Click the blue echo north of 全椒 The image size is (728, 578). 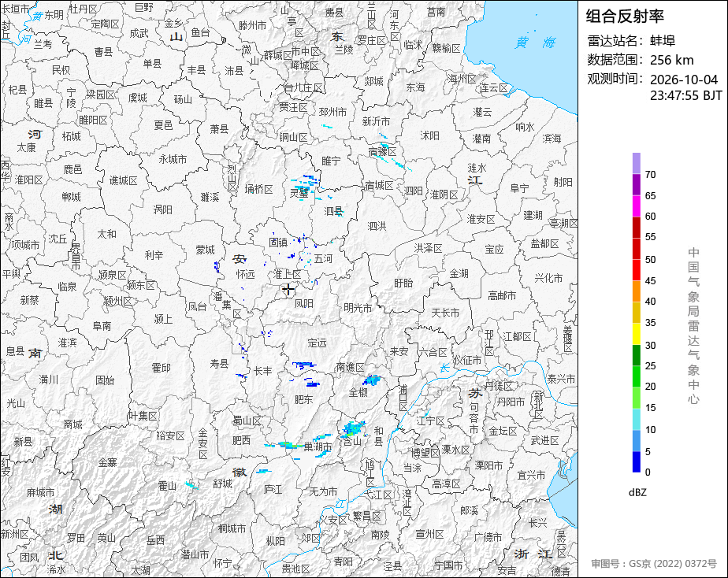pyautogui.click(x=371, y=380)
